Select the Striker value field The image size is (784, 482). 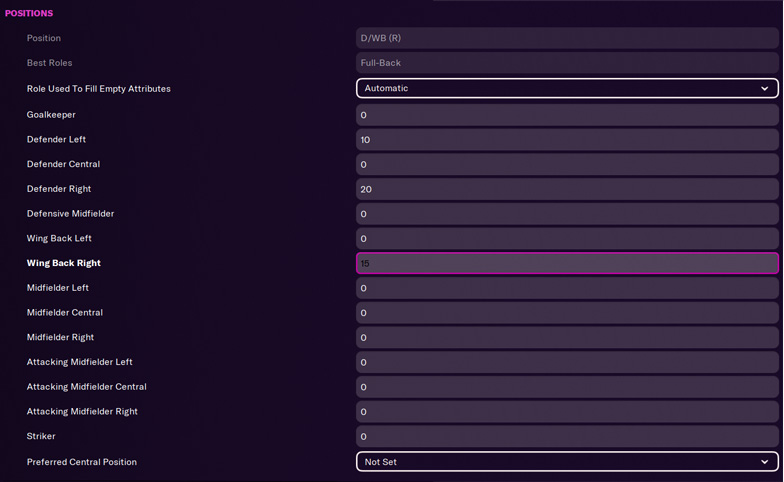[567, 436]
